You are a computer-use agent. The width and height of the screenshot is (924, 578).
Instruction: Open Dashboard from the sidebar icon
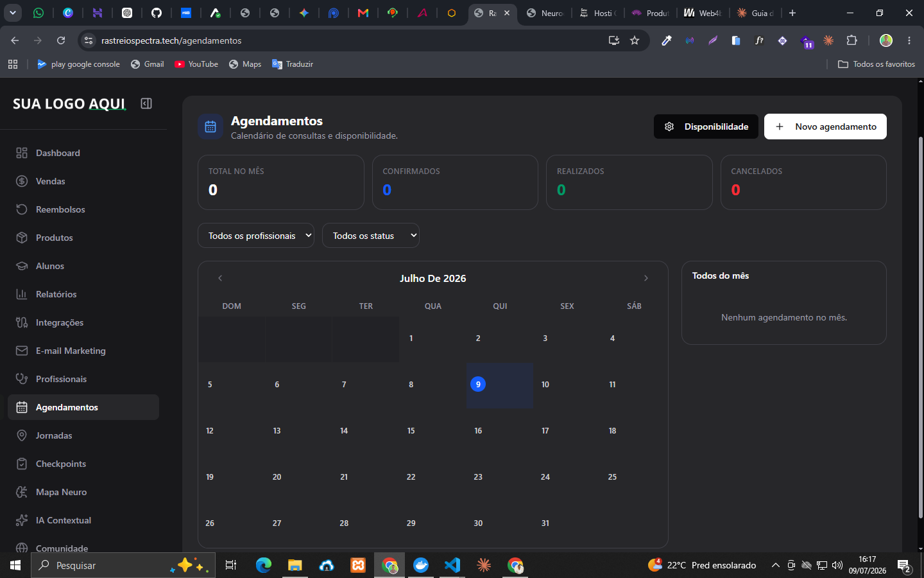(x=22, y=153)
